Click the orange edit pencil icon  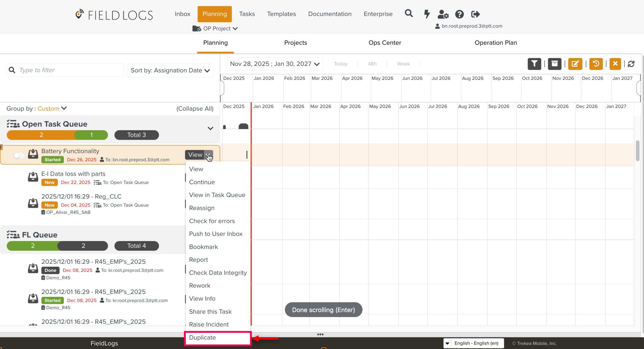575,64
